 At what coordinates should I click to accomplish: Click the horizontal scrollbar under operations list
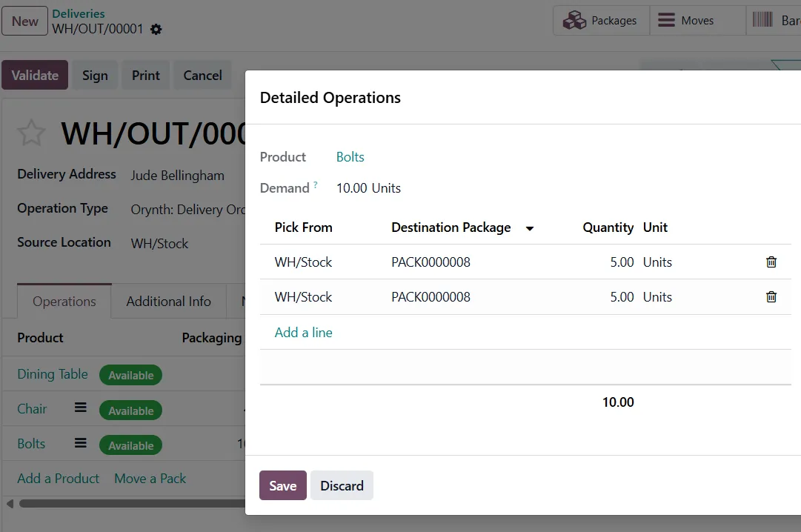point(132,503)
